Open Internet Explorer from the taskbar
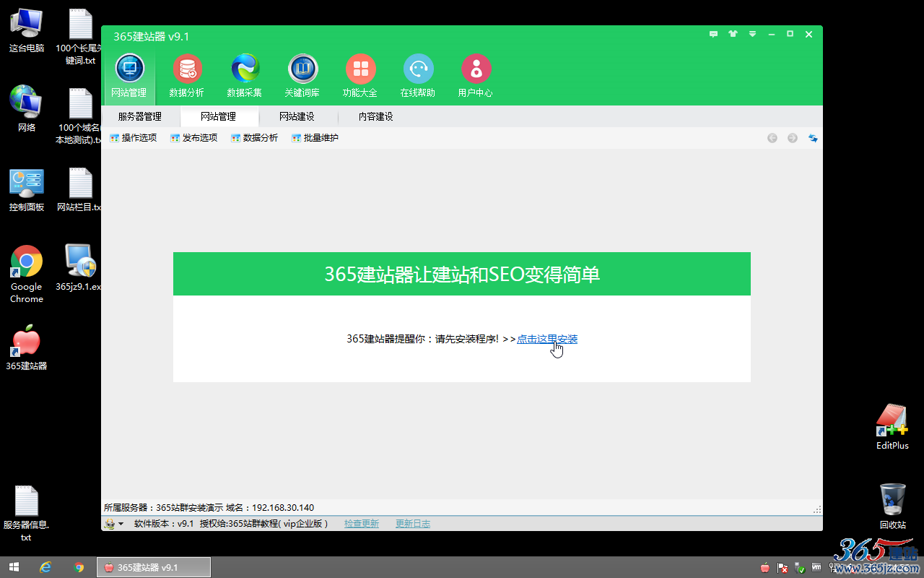924x578 pixels. (x=45, y=567)
